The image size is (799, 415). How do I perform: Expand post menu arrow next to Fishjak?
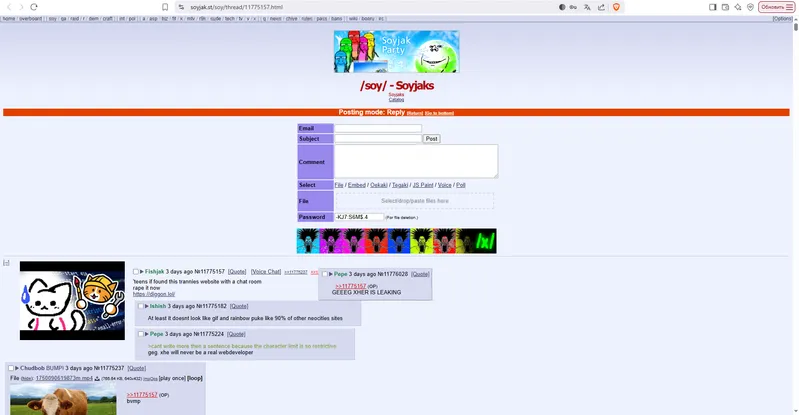[x=142, y=272]
